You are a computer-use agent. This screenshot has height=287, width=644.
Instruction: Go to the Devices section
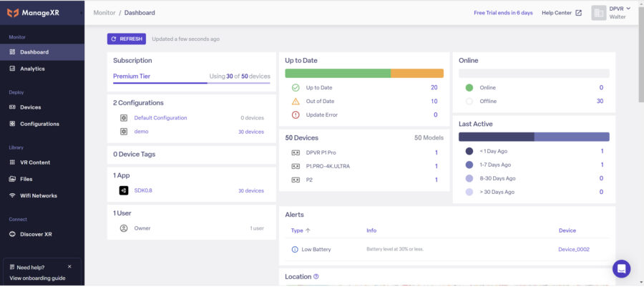point(30,107)
